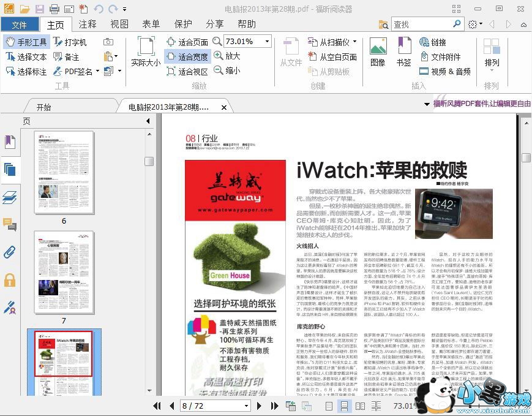Open the zoom percentage dropdown
Image resolution: width=532 pixels, height=416 pixels.
pyautogui.click(x=267, y=42)
